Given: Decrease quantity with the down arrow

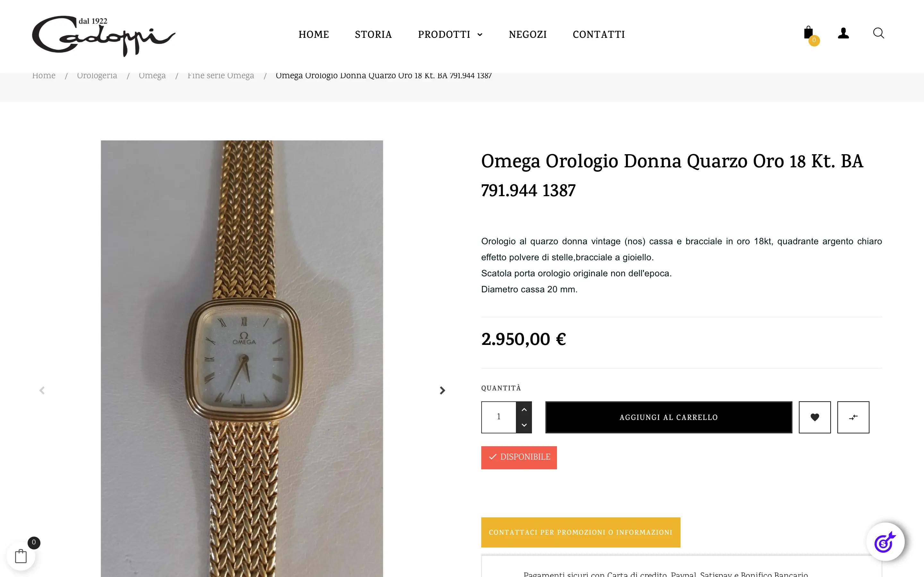Looking at the screenshot, I should coord(524,425).
